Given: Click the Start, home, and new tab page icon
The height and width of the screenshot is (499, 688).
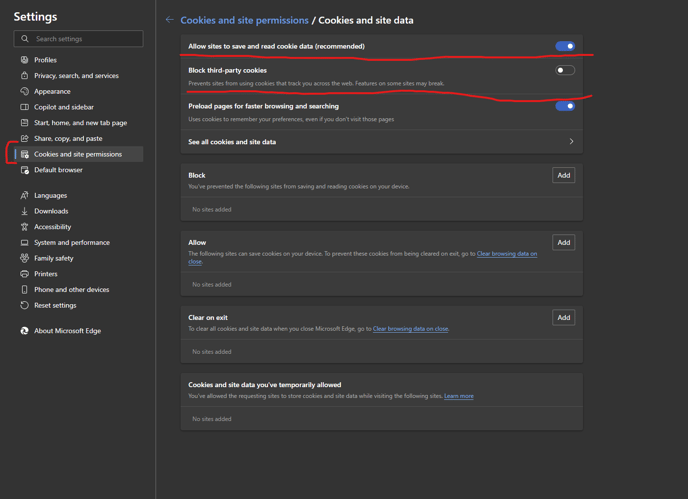Looking at the screenshot, I should [25, 123].
